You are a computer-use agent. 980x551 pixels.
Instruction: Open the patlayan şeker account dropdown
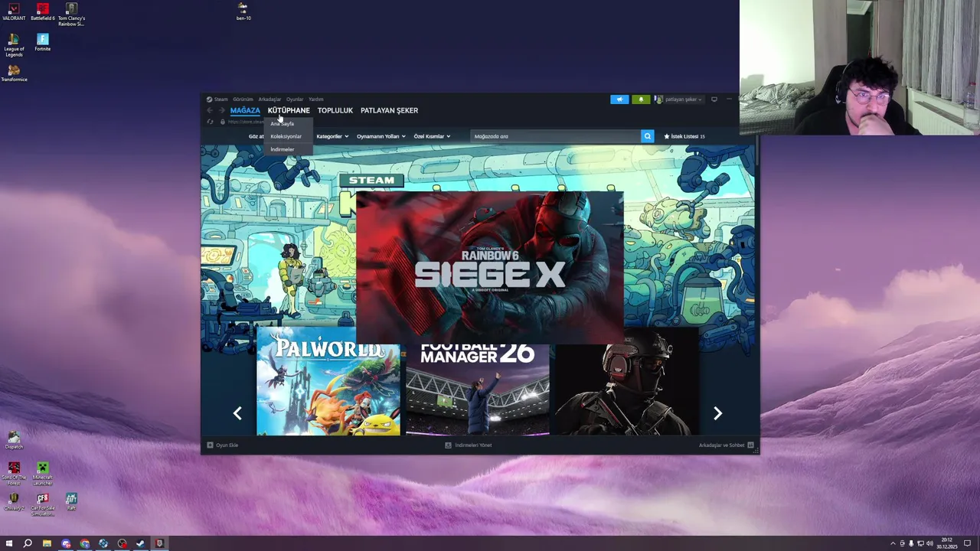[678, 99]
